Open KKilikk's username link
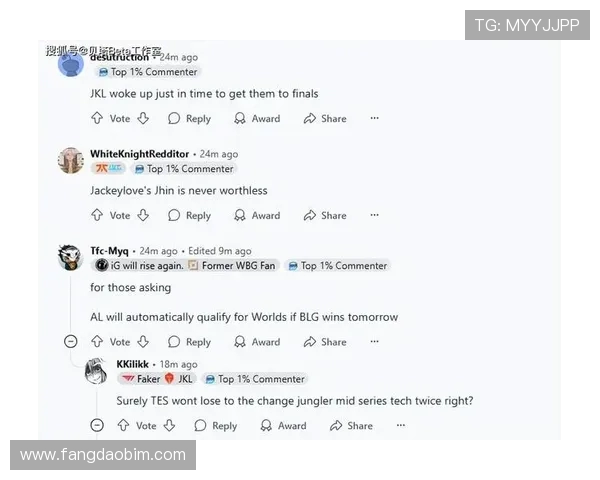This screenshot has height=480, width=600. click(132, 364)
